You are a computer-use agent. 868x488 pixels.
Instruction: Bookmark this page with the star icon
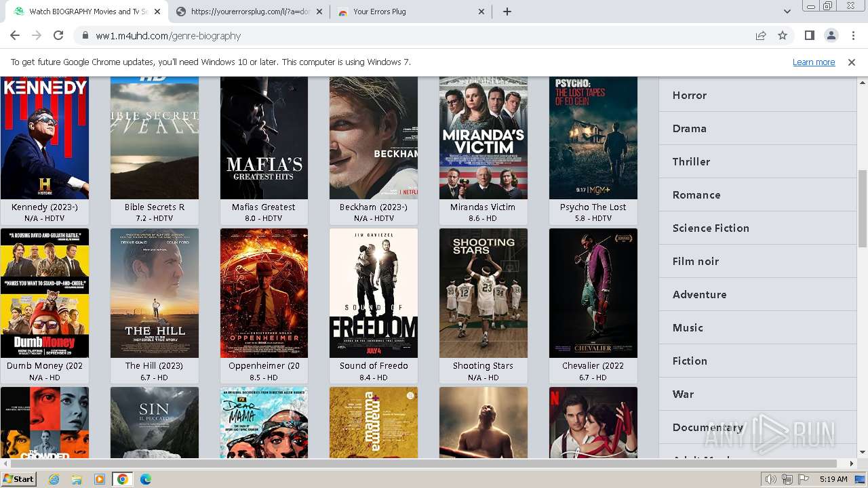tap(783, 35)
